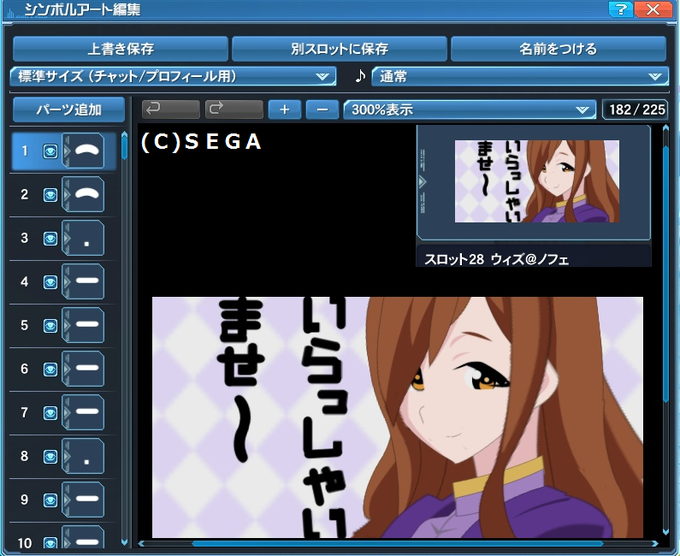Toggle visibility of layer 1
The width and height of the screenshot is (680, 556).
(x=50, y=151)
